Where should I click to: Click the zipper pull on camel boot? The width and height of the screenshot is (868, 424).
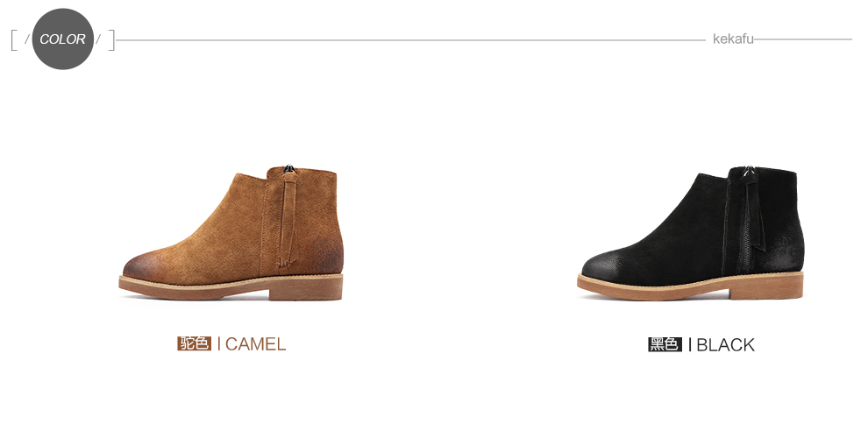coord(288,169)
